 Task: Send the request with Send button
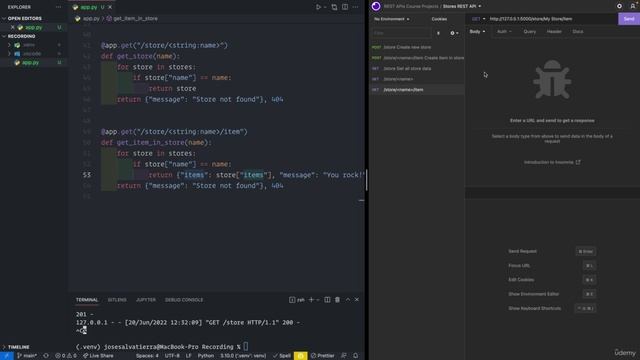(629, 19)
